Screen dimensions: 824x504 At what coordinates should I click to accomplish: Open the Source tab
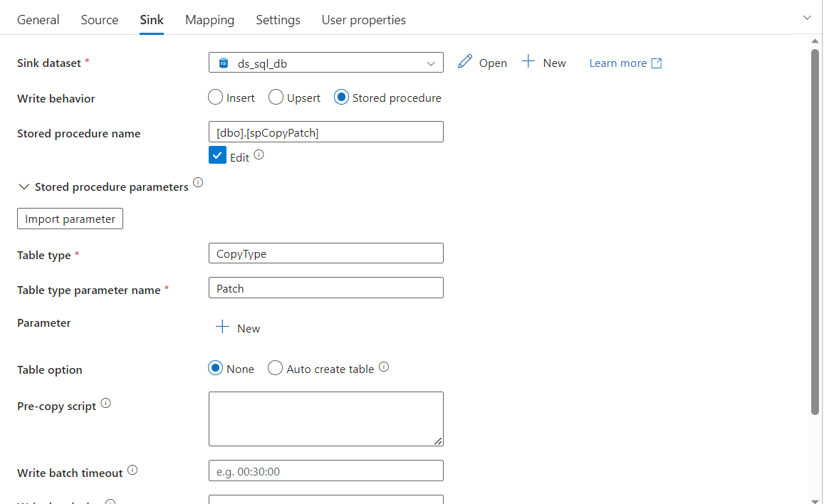(x=100, y=20)
